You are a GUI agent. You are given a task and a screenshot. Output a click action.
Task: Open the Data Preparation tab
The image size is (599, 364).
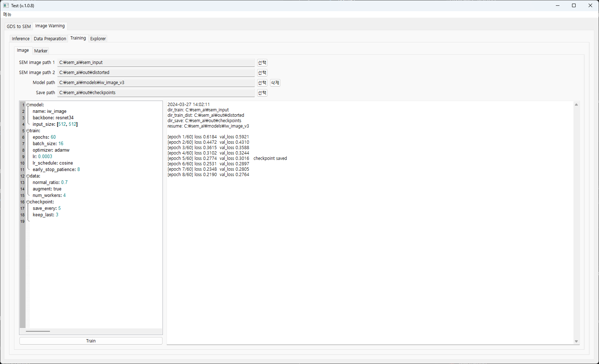50,39
